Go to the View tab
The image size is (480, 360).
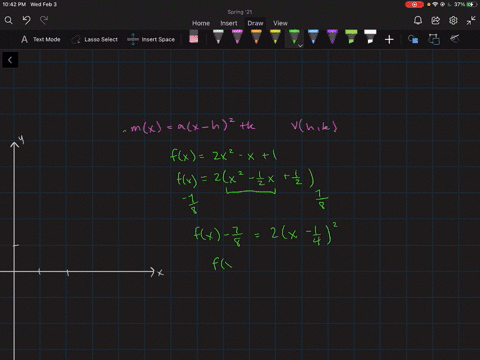pyautogui.click(x=280, y=23)
